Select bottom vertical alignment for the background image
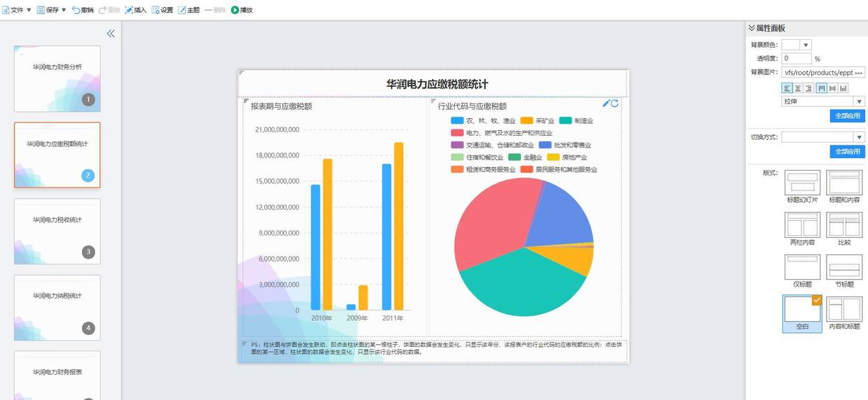The image size is (868, 400). click(x=843, y=88)
